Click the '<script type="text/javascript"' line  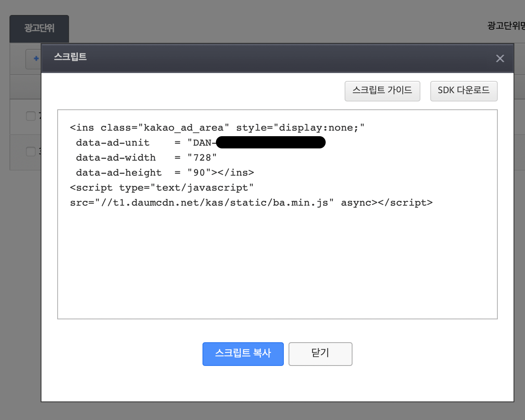pyautogui.click(x=162, y=187)
